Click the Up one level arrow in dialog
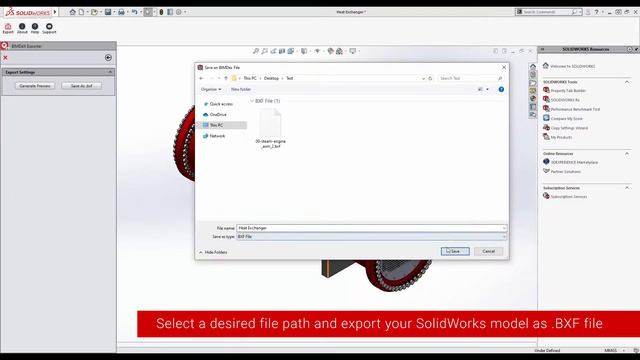 tap(226, 78)
